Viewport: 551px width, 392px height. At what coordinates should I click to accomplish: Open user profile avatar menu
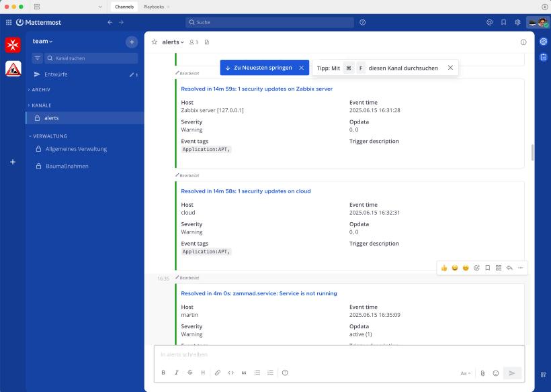coord(543,22)
